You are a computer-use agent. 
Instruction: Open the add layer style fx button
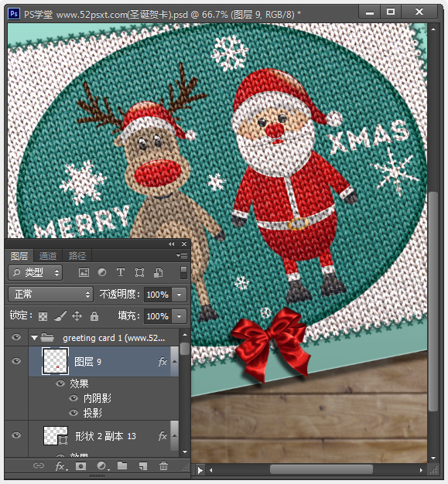click(x=60, y=465)
